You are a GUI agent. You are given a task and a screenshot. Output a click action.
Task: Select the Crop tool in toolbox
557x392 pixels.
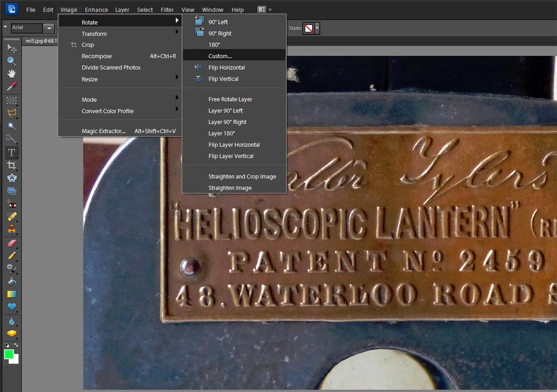12,165
